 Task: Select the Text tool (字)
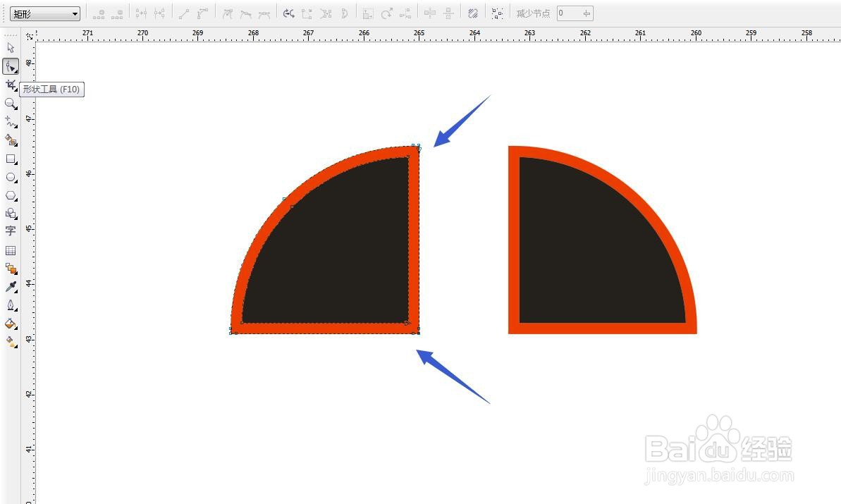click(11, 231)
